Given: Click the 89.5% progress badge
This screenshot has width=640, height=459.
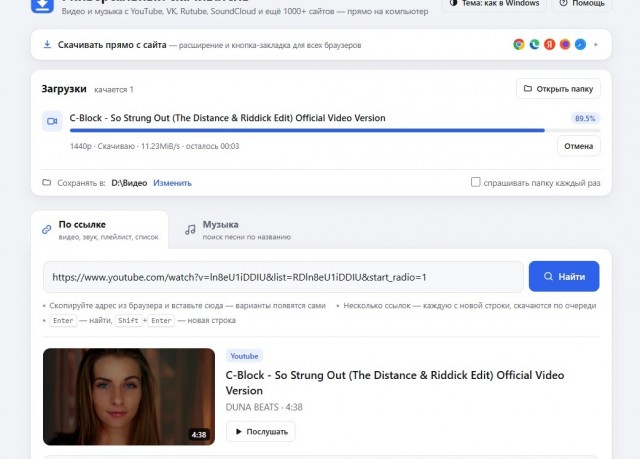Looking at the screenshot, I should tap(585, 118).
